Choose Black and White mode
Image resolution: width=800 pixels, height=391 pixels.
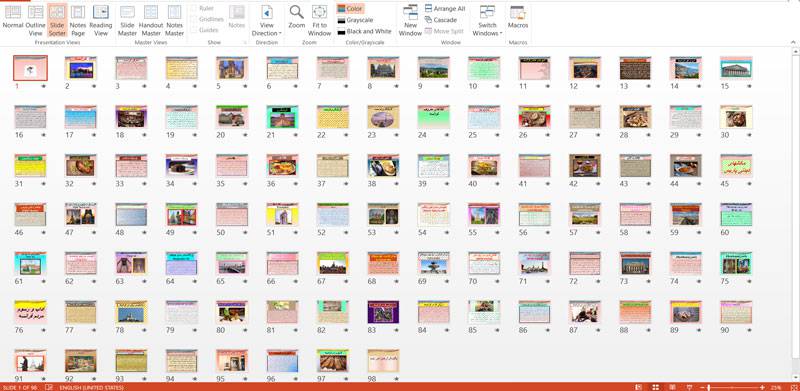(x=364, y=31)
